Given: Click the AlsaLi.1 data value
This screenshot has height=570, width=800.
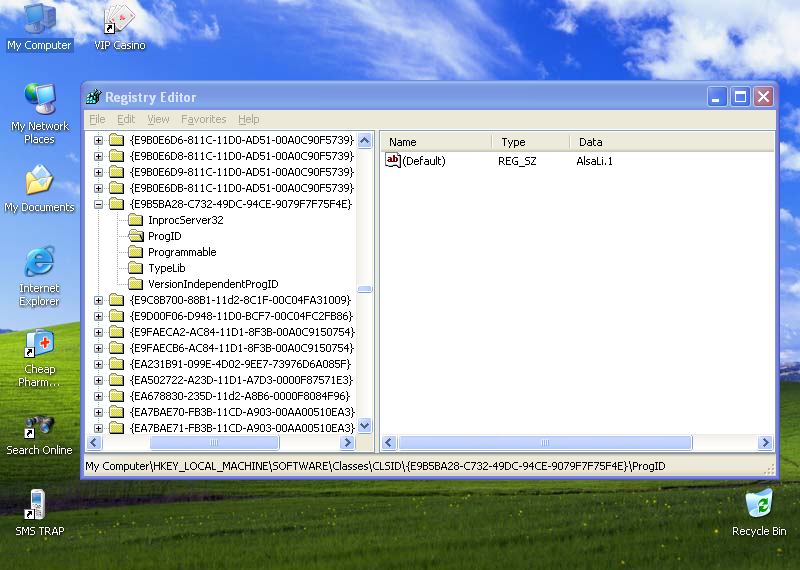Looking at the screenshot, I should 594,161.
